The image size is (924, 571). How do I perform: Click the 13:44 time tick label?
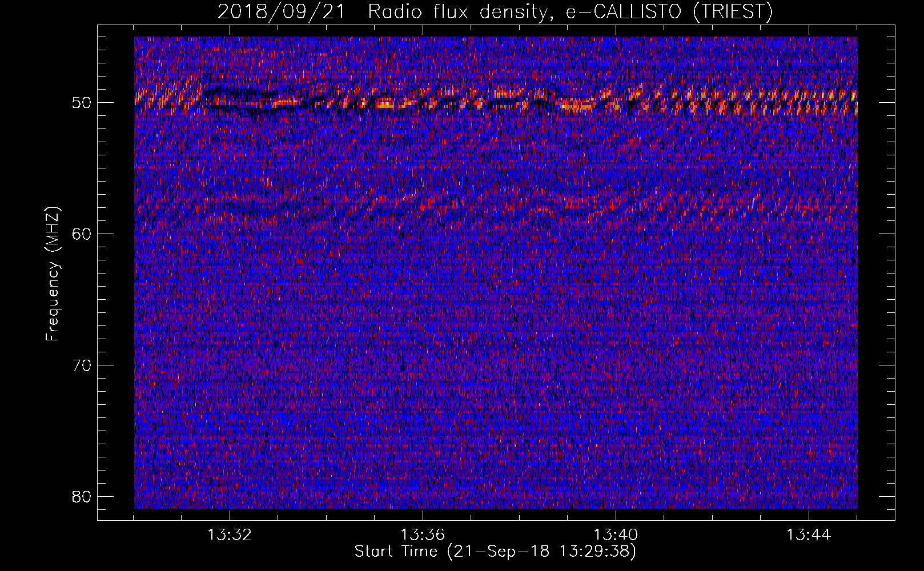click(x=809, y=535)
